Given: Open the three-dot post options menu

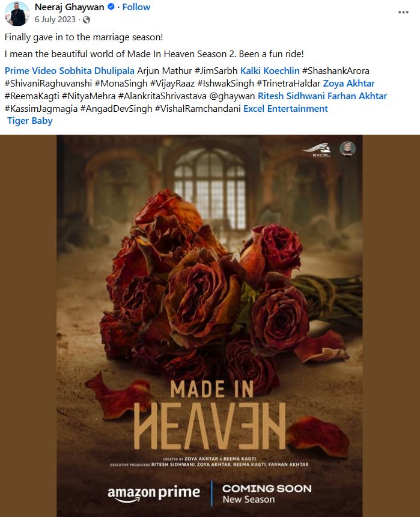Looking at the screenshot, I should (x=403, y=12).
